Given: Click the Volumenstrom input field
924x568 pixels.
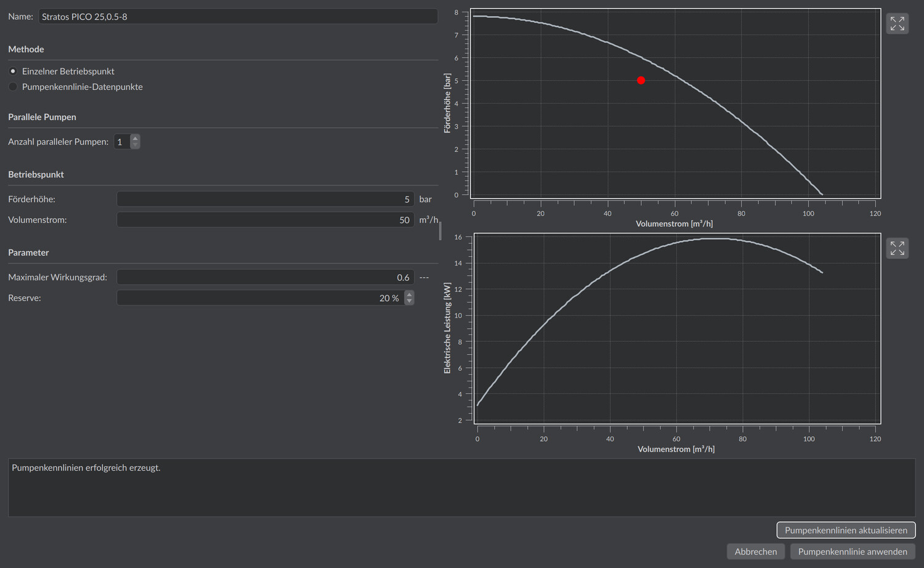Looking at the screenshot, I should pyautogui.click(x=265, y=220).
